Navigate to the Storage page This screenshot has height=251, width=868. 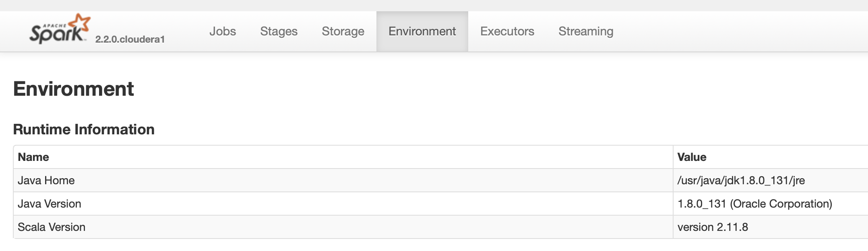coord(343,31)
